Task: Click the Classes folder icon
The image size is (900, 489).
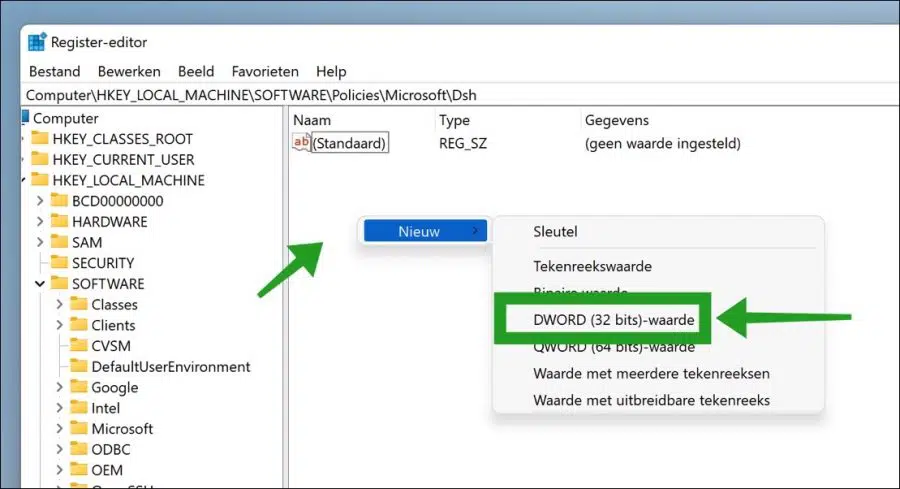Action: (x=79, y=304)
